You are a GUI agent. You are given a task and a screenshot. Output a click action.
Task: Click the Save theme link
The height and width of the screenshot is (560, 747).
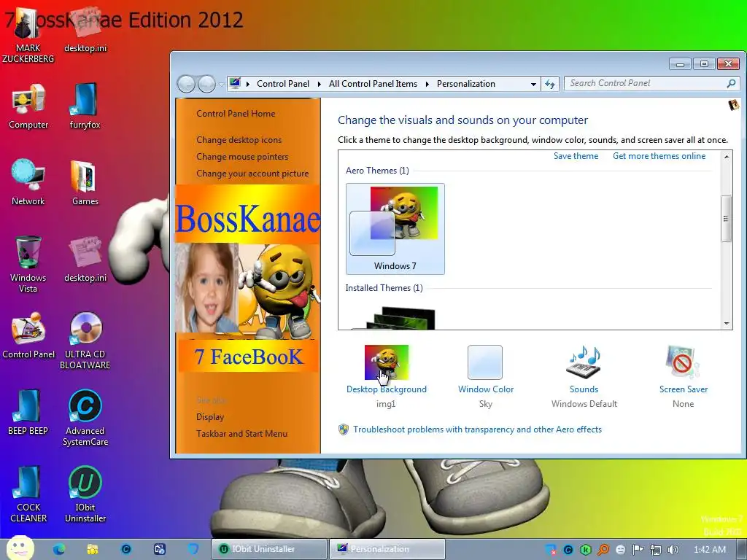point(576,156)
